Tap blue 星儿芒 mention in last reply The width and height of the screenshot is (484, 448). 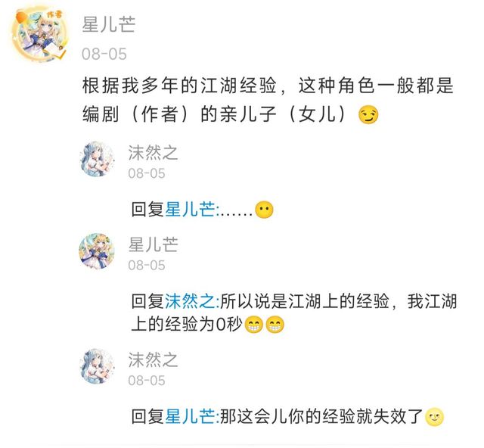coord(191,416)
